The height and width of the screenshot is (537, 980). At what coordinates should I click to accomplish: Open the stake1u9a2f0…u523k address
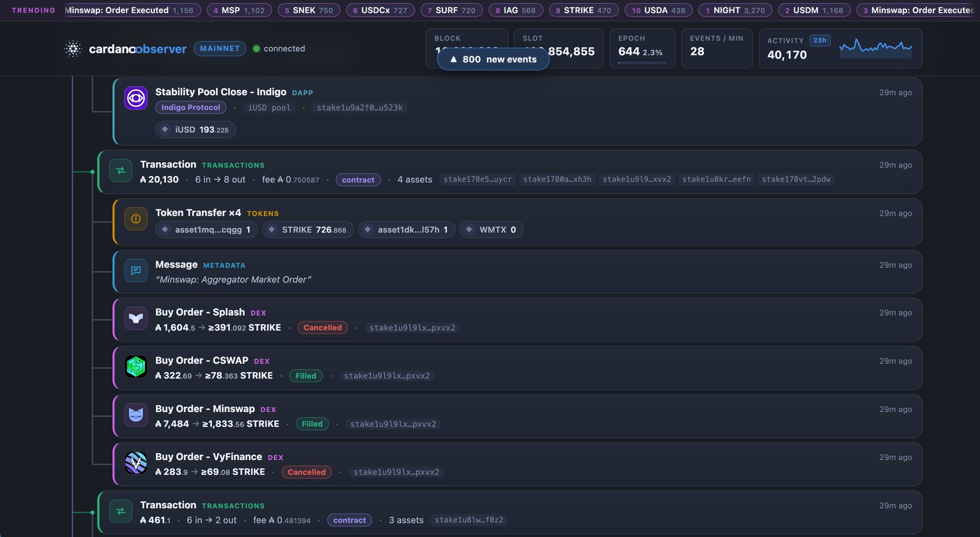pyautogui.click(x=360, y=108)
